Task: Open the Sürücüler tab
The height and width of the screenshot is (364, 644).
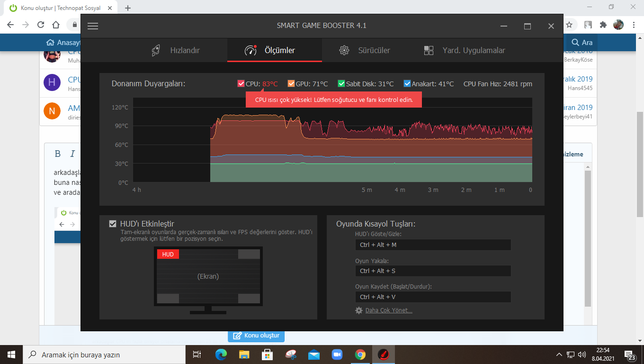Action: (x=365, y=50)
